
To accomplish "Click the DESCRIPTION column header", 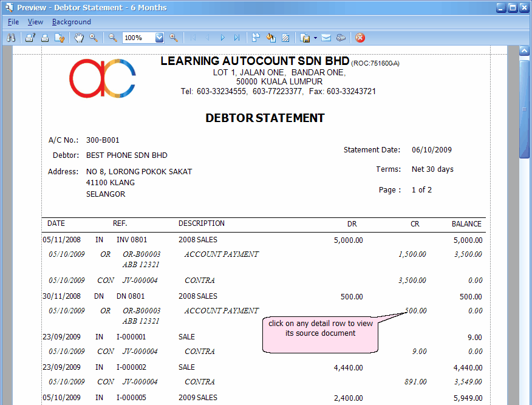I will (202, 223).
